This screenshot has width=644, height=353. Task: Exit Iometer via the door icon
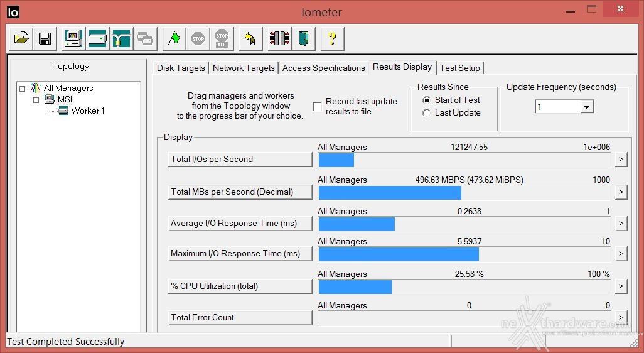pos(304,39)
